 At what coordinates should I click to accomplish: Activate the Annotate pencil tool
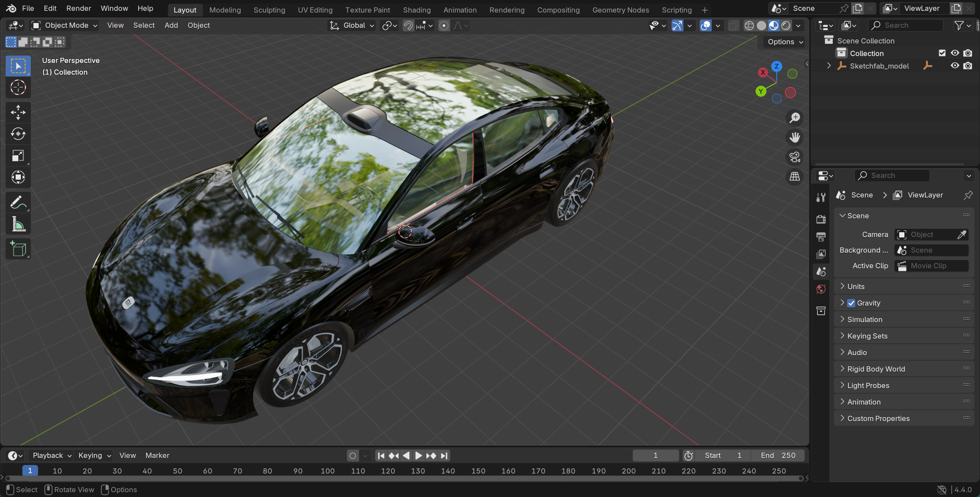pyautogui.click(x=18, y=202)
